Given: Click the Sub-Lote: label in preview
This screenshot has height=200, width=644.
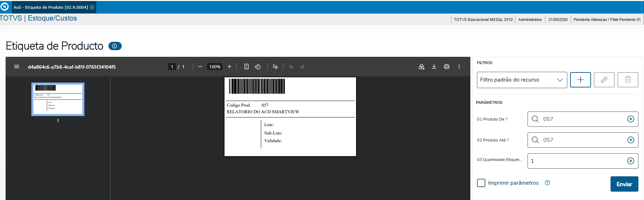Looking at the screenshot, I should point(273,133).
